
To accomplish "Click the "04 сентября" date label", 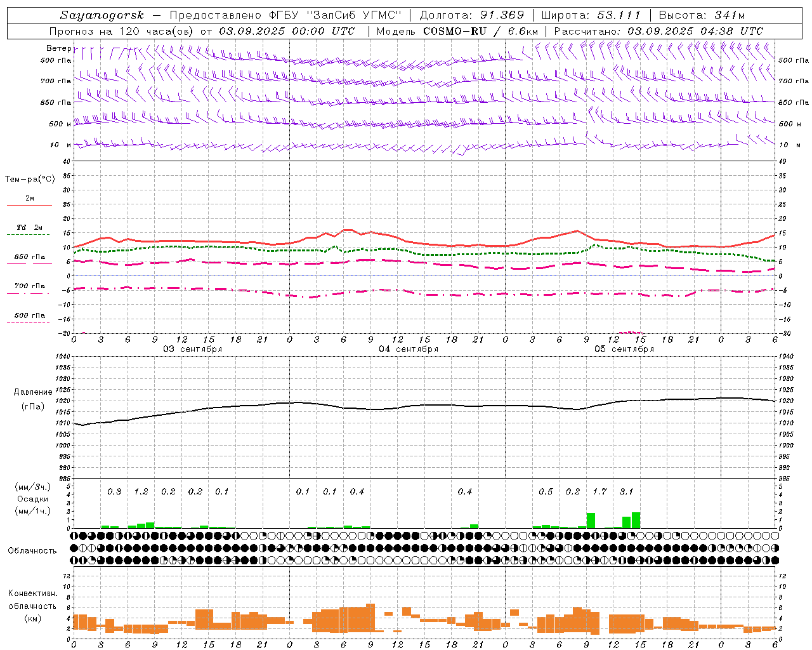I will tap(409, 348).
